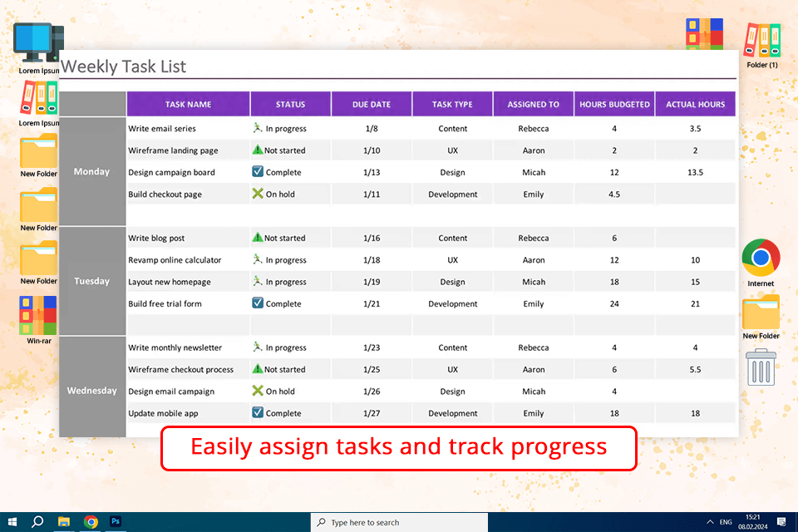Select the 'Design campaign board' task cell

coord(189,172)
